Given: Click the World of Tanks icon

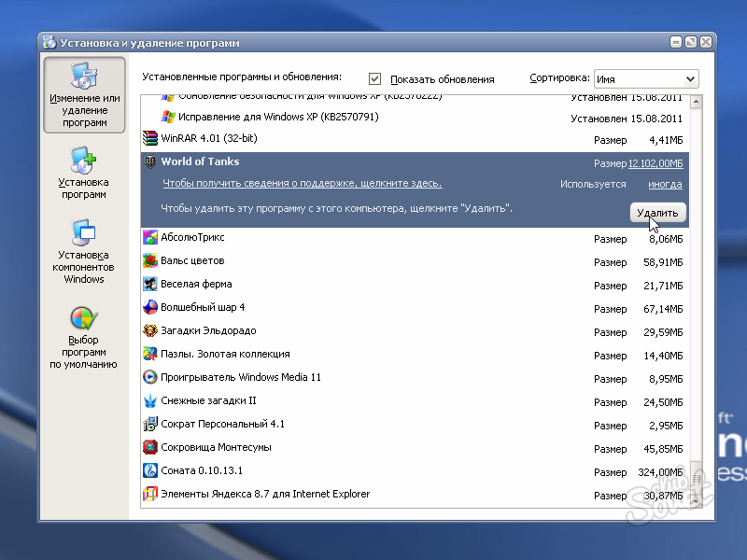Looking at the screenshot, I should click(x=150, y=162).
